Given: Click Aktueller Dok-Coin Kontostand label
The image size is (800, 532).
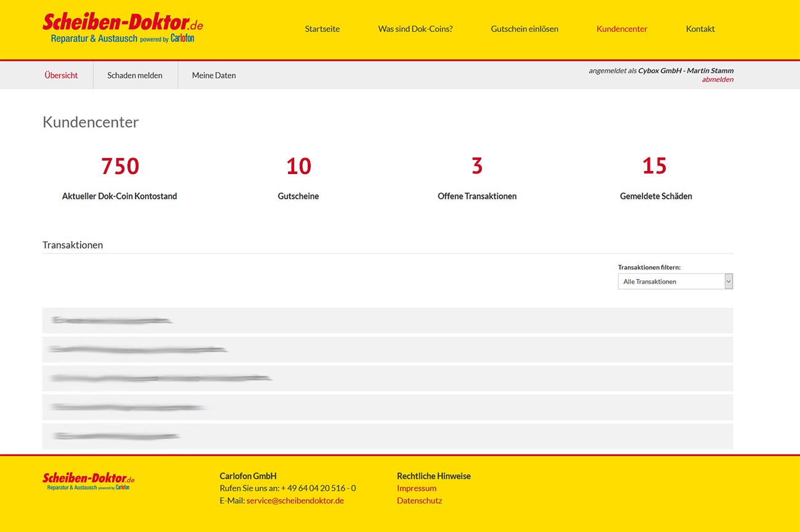Looking at the screenshot, I should tap(119, 196).
